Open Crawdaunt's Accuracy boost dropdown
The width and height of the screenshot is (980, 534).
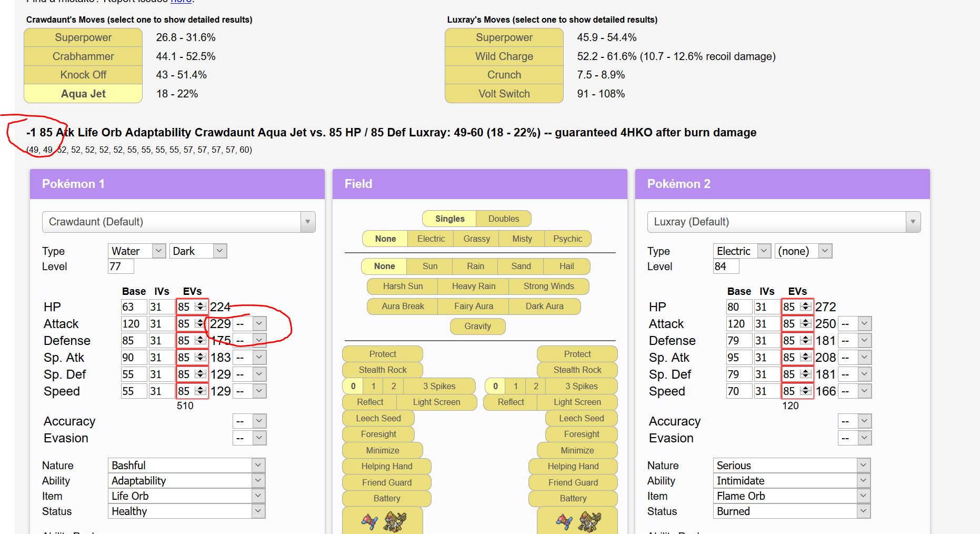pyautogui.click(x=249, y=421)
